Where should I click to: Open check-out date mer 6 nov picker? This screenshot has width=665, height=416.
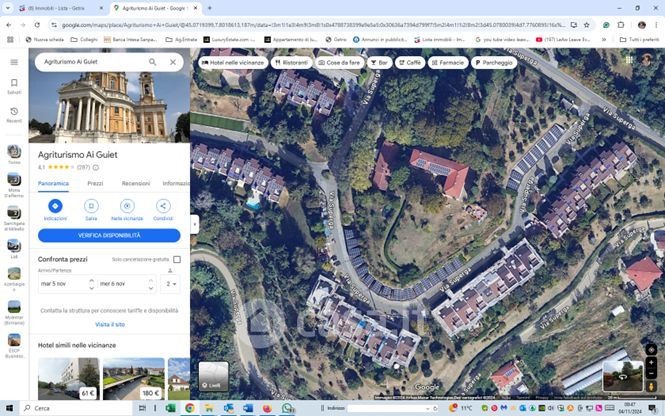(x=126, y=284)
